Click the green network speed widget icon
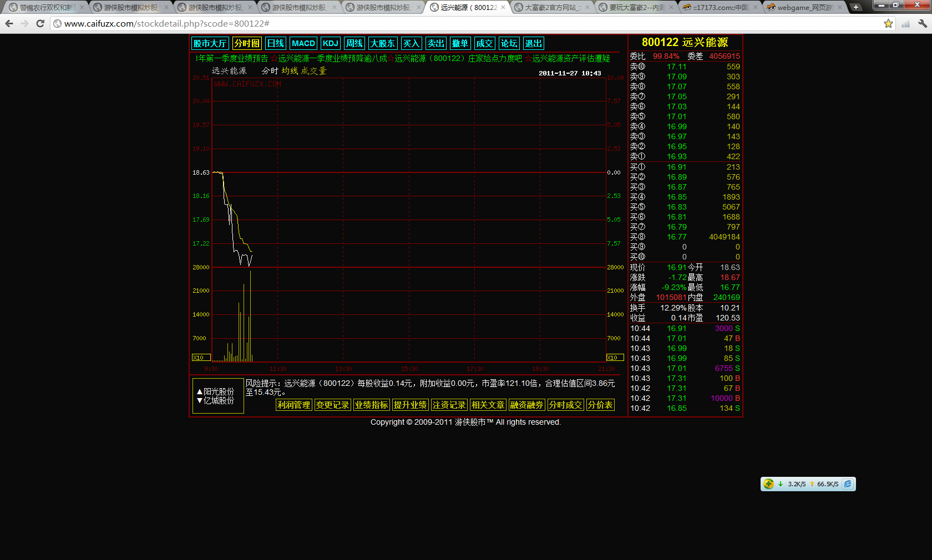The height and width of the screenshot is (560, 932). [768, 484]
